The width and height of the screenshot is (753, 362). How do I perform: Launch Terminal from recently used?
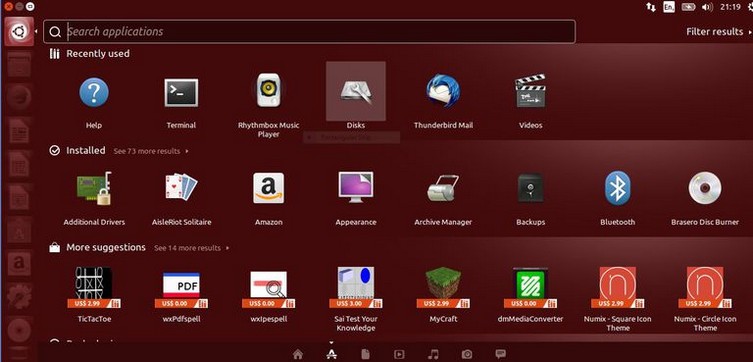click(181, 92)
